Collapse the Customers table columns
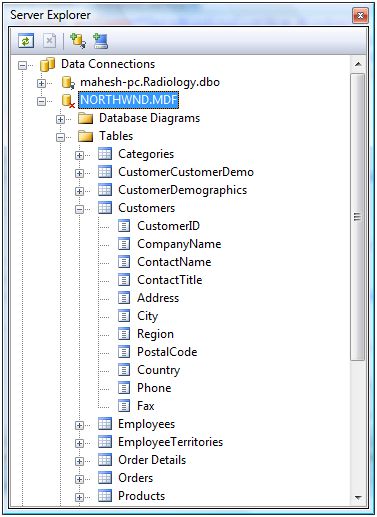Image resolution: width=377 pixels, height=517 pixels. (79, 209)
